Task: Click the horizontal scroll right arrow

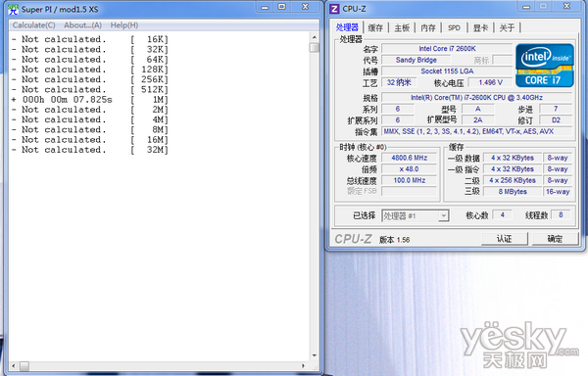Action: pyautogui.click(x=304, y=366)
